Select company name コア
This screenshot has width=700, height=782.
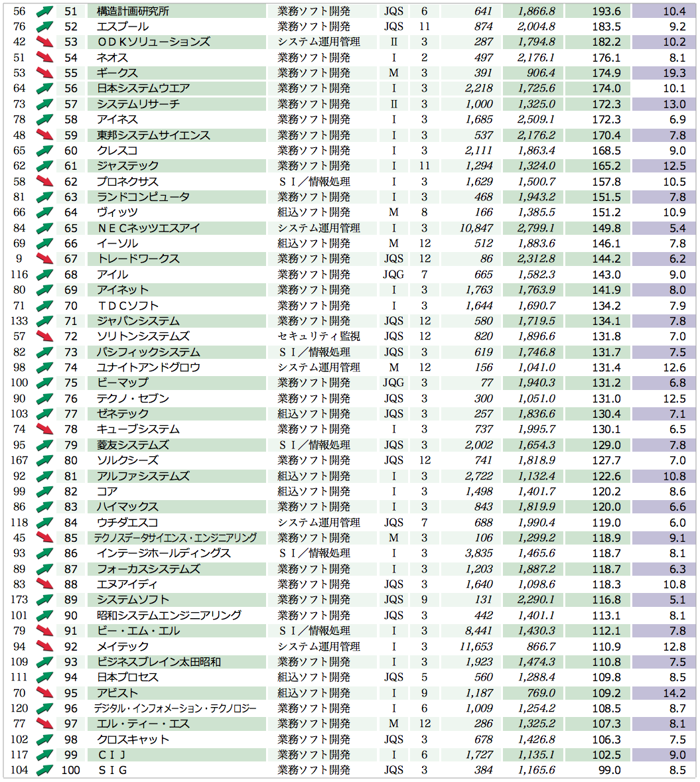[107, 491]
